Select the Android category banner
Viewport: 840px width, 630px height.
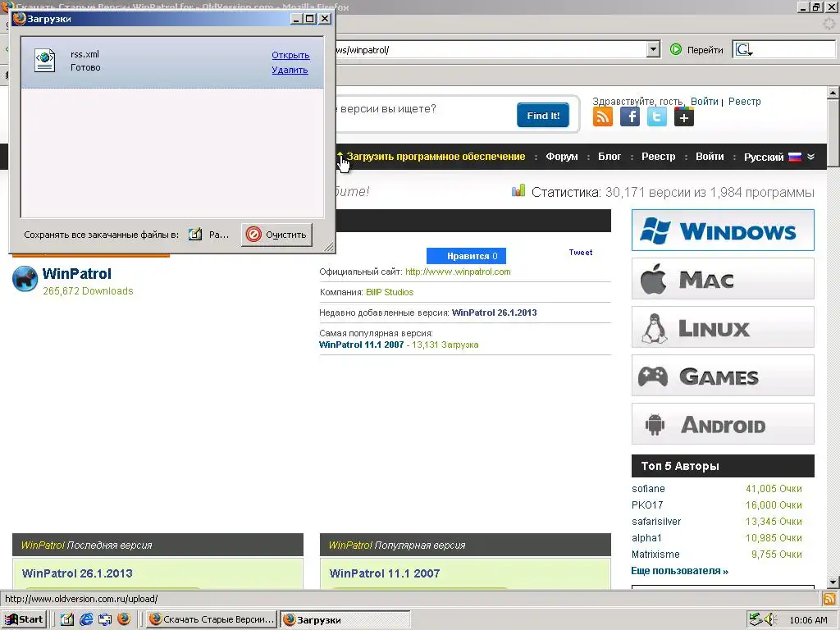pyautogui.click(x=723, y=424)
